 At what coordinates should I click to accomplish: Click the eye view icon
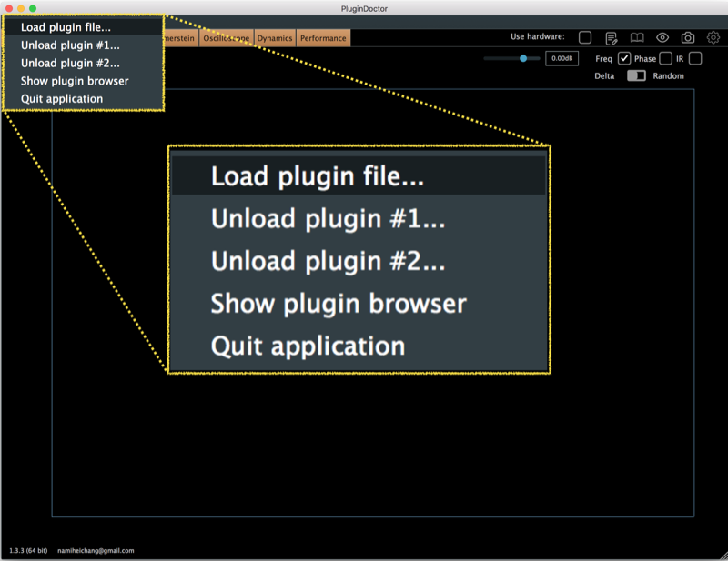(662, 37)
